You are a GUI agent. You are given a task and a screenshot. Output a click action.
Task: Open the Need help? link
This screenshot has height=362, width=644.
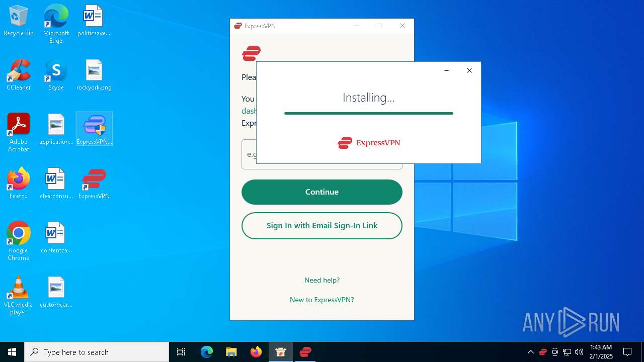click(x=322, y=280)
